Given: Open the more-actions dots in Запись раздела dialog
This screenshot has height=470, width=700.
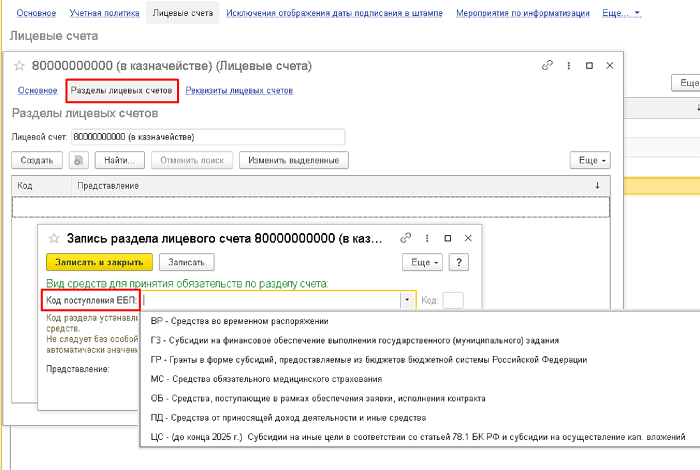Looking at the screenshot, I should (427, 239).
